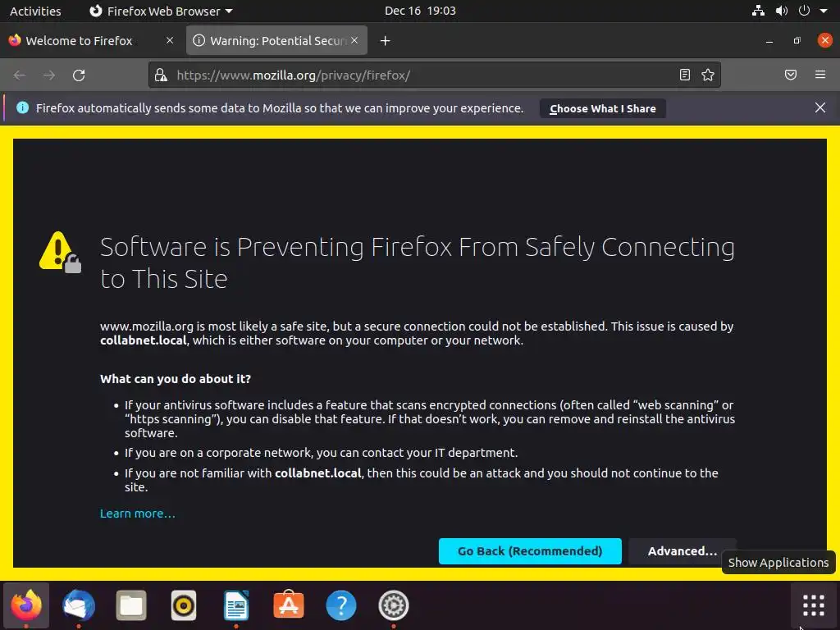840x630 pixels.
Task: Open LibreOffice Writer from the dock
Action: click(x=235, y=605)
